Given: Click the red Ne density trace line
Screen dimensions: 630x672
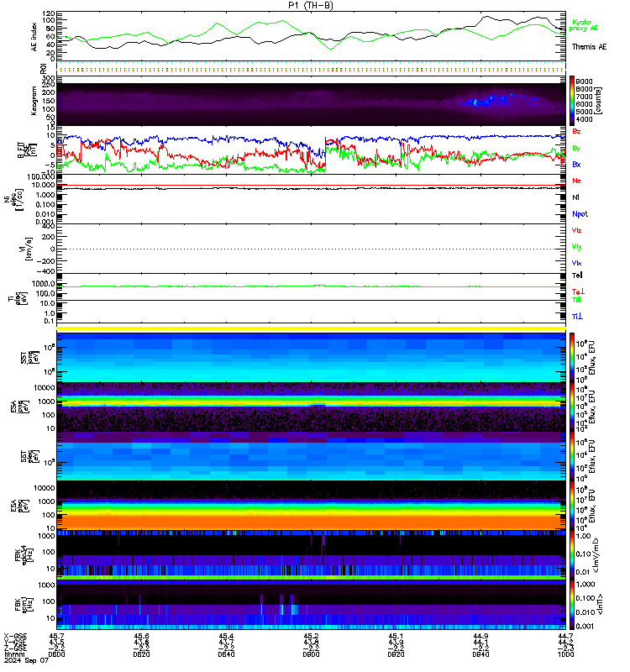Looking at the screenshot, I should click(x=311, y=186).
